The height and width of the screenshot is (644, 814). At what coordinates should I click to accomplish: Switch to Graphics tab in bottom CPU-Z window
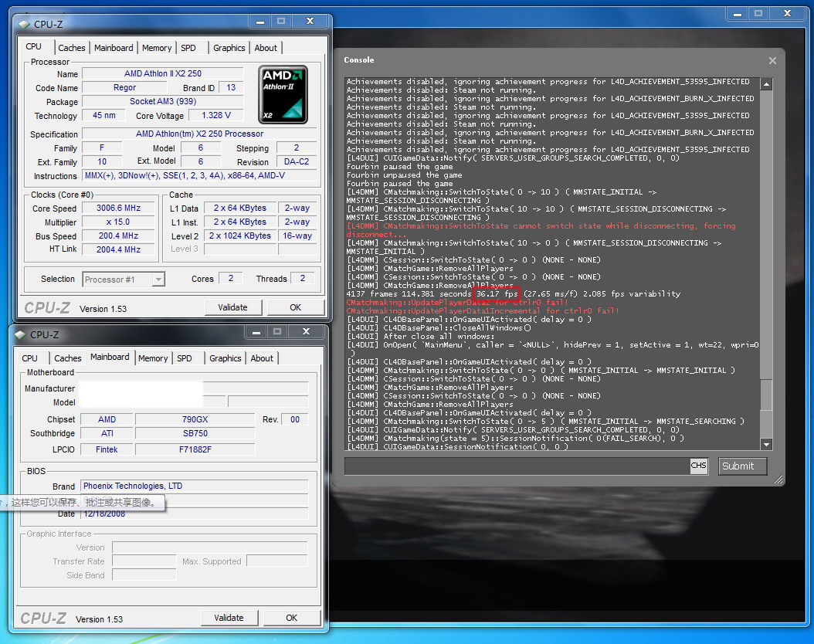226,358
